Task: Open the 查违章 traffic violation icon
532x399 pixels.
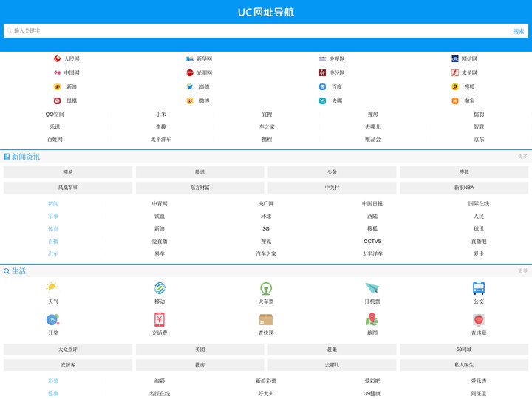Action: click(x=479, y=319)
